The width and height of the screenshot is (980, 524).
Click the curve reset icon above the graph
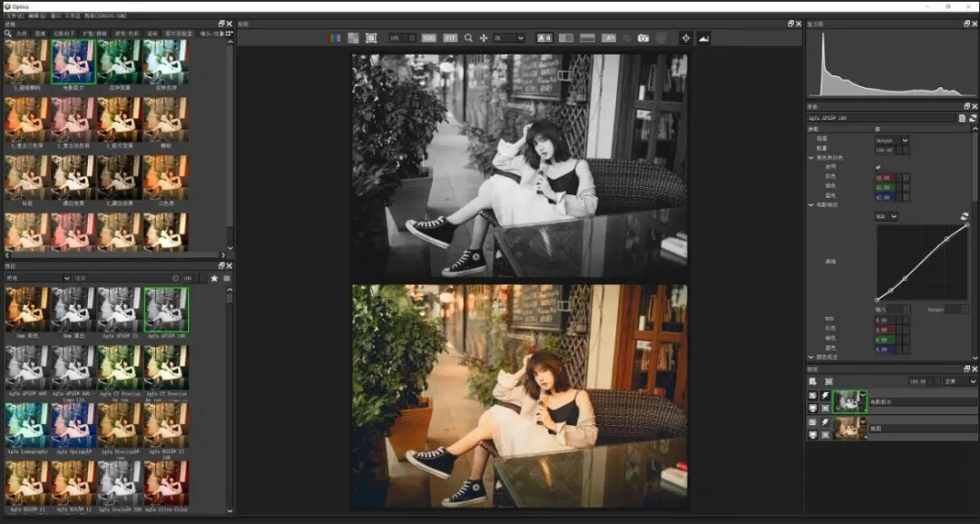point(964,216)
